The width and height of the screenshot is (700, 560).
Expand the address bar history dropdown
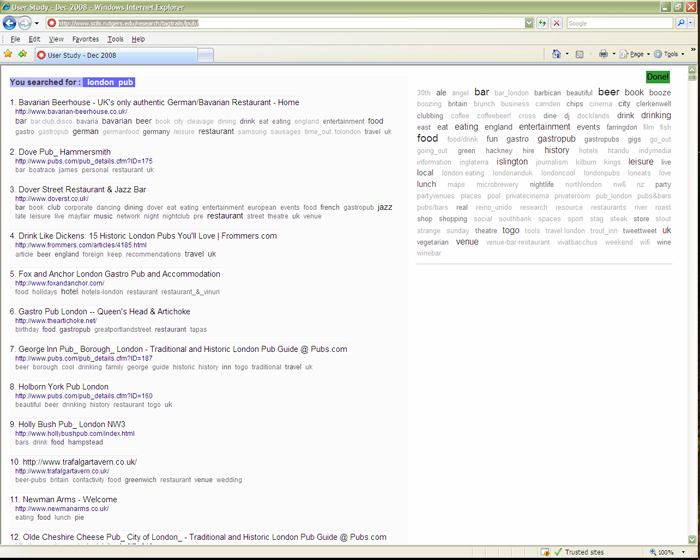pyautogui.click(x=529, y=23)
